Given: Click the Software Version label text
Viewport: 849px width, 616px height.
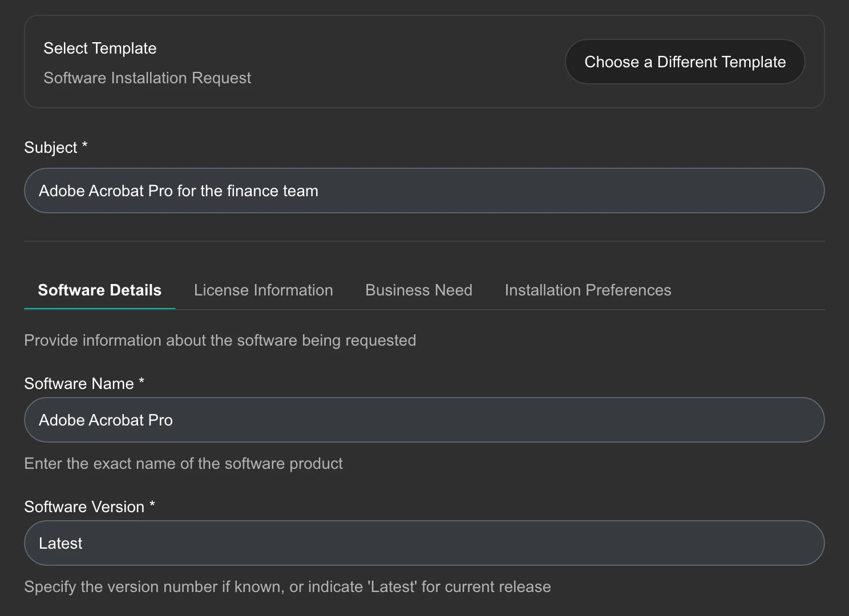Looking at the screenshot, I should [x=84, y=507].
